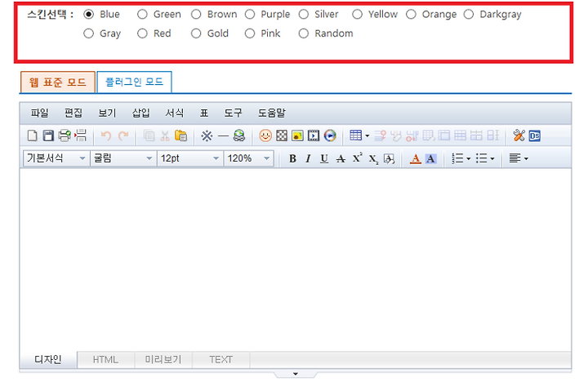Image resolution: width=588 pixels, height=382 pixels.
Task: Open the 파일 menu
Action: click(39, 113)
